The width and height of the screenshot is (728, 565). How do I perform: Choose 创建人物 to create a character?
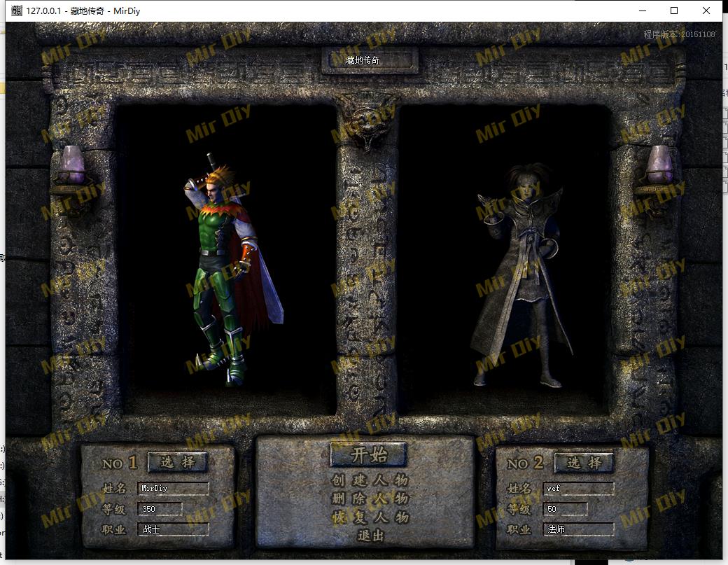[370, 481]
